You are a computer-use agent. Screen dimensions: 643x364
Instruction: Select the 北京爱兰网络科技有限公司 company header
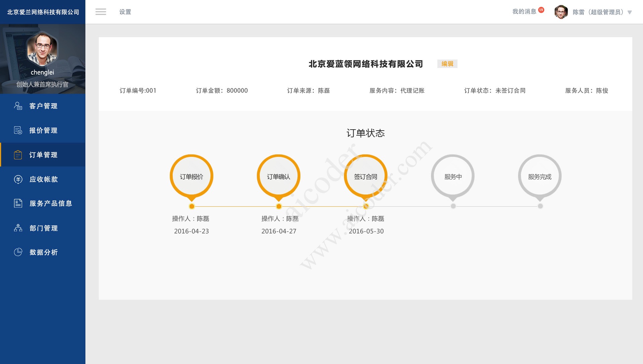click(x=43, y=12)
